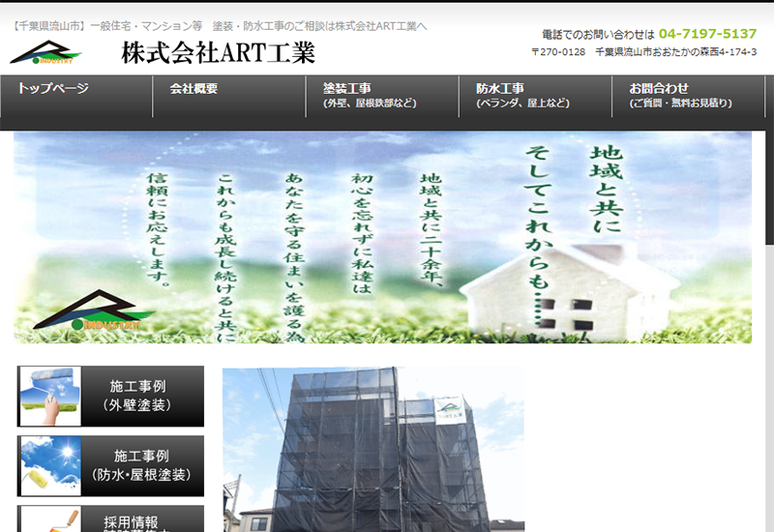Viewport: 774px width, 532px height.
Task: Open the お問合わせ navigation item
Action: tap(689, 97)
